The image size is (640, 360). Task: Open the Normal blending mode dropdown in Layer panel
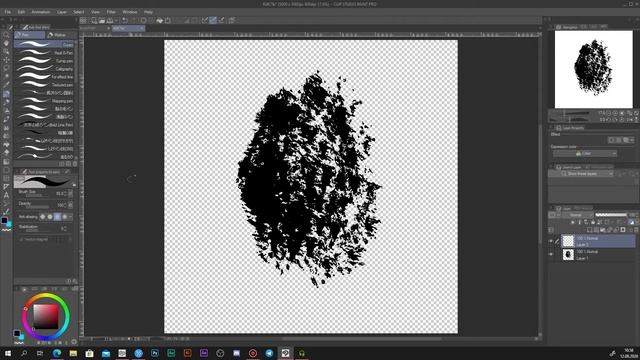578,215
